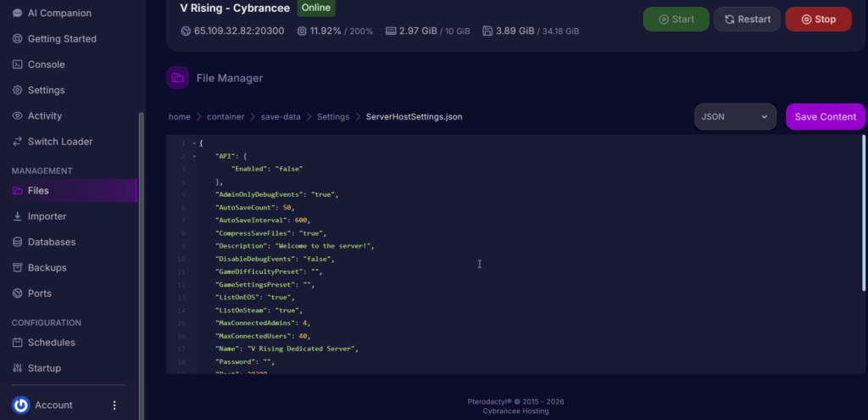The height and width of the screenshot is (420, 868).
Task: Click the Getting Started lifebuoy icon
Action: pyautogui.click(x=18, y=39)
